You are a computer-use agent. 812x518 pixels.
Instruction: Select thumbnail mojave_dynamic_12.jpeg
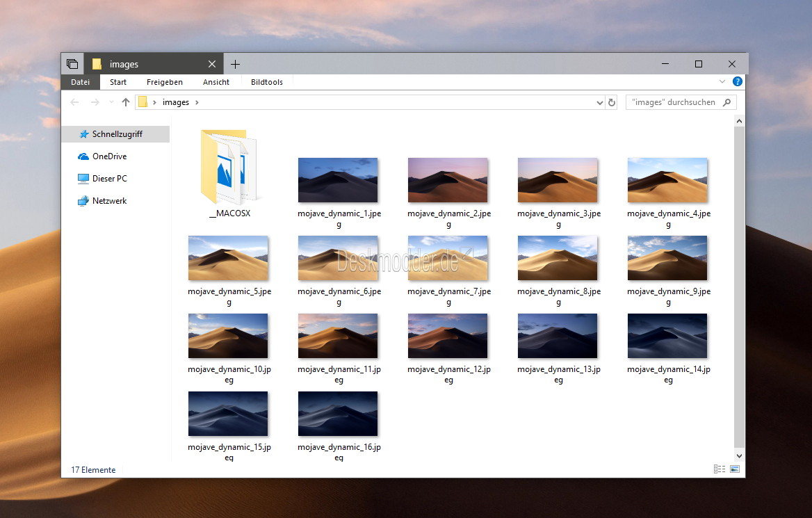[448, 336]
